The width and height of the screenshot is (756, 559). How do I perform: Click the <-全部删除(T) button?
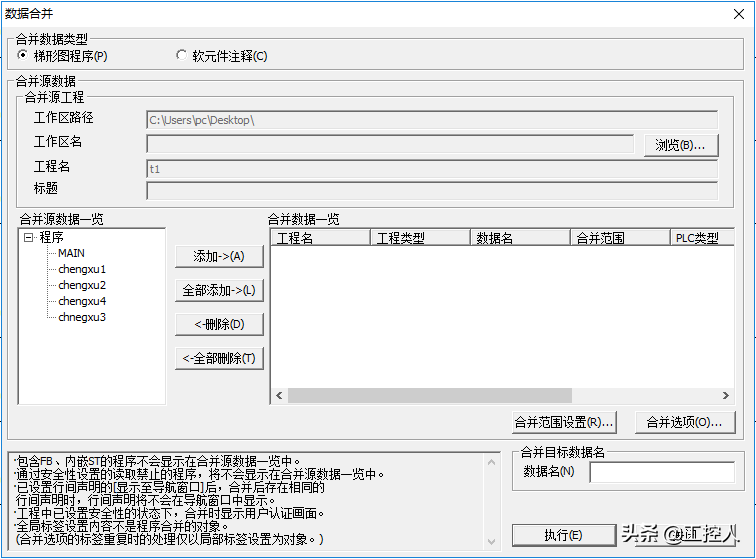(219, 358)
